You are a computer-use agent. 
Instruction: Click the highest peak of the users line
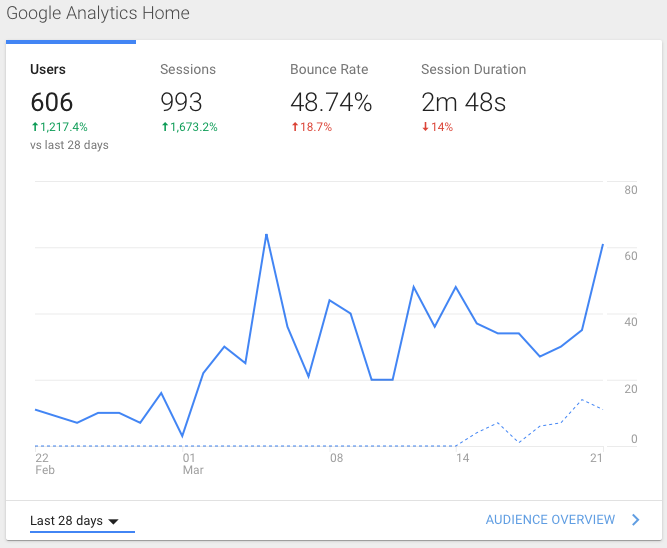point(266,234)
